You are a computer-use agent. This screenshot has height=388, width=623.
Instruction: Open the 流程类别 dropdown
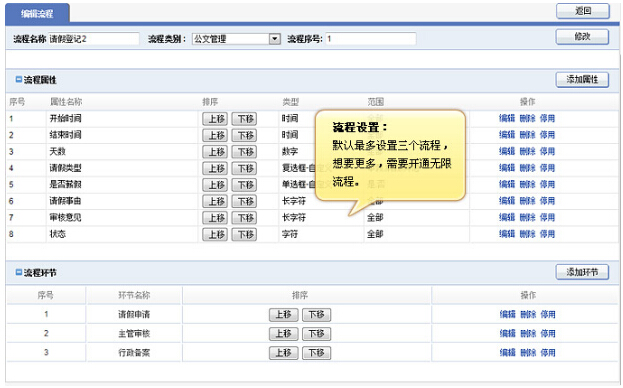point(236,39)
